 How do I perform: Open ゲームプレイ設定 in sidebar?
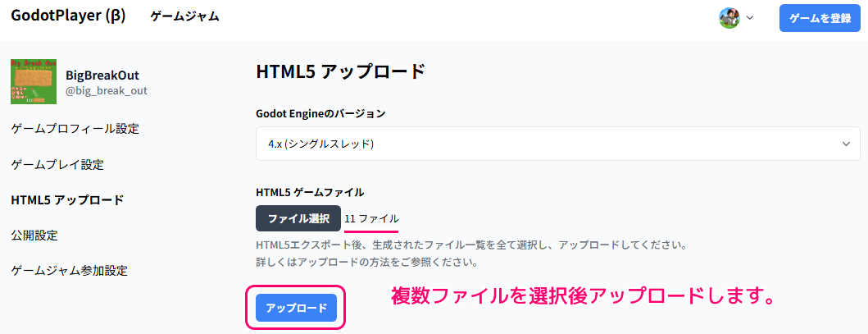[x=57, y=164]
